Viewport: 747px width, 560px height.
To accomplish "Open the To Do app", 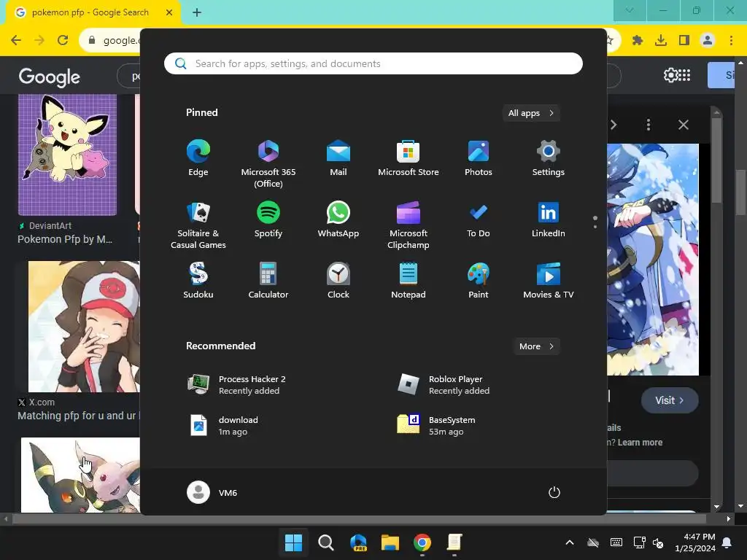I will [x=479, y=219].
